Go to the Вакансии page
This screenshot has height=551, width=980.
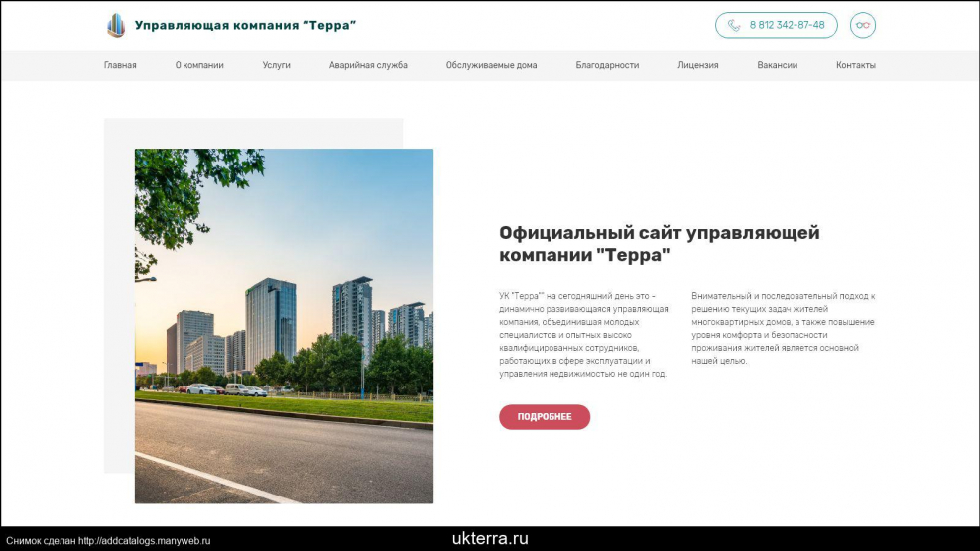coord(777,65)
